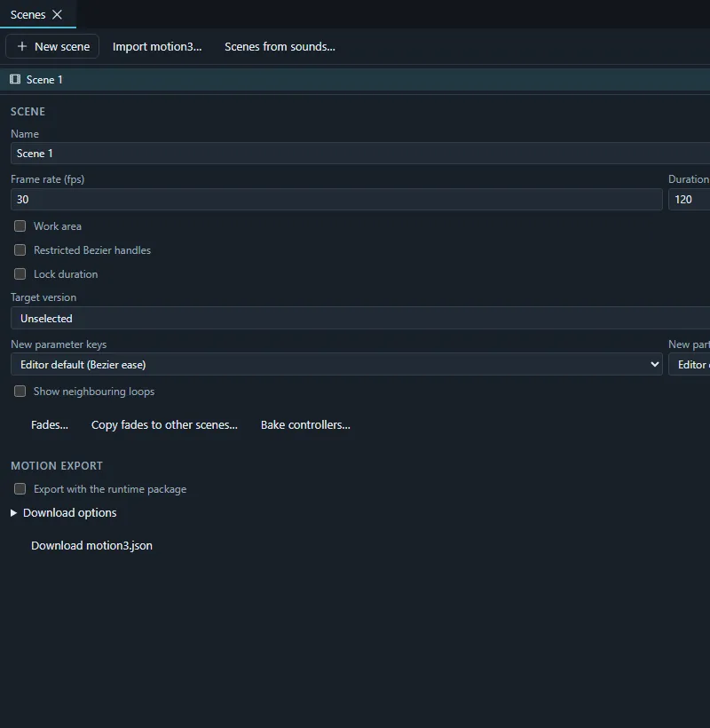Enable Show neighbouring loops checkbox
Viewport: 710px width, 728px height.
[20, 392]
